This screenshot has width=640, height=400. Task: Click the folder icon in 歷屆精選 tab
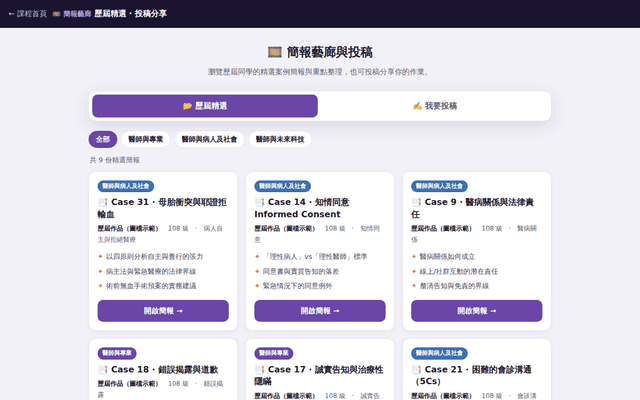[187, 106]
